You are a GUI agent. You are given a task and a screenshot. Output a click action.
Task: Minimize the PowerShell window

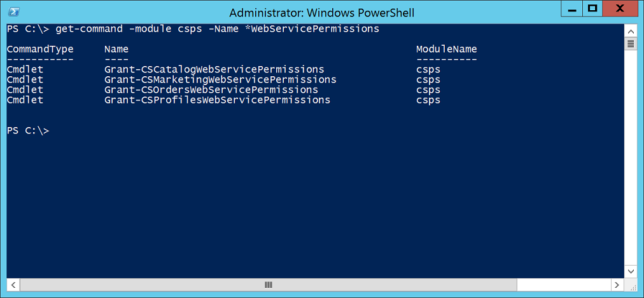[x=571, y=10]
